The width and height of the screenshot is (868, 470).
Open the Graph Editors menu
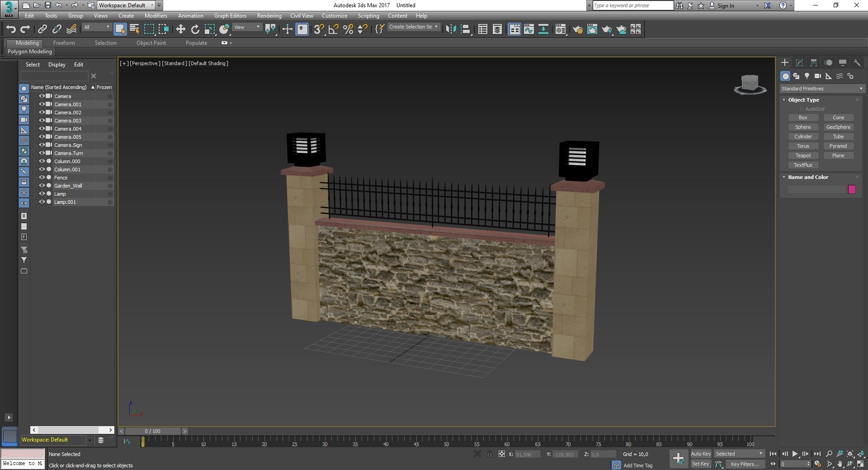tap(230, 16)
